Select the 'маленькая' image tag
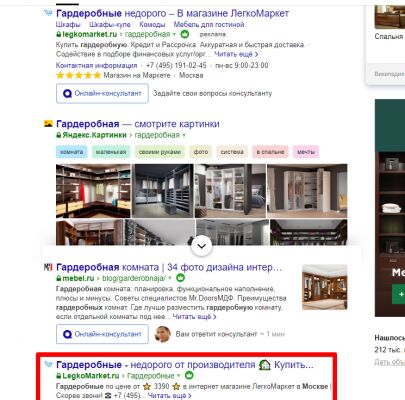Screen dimensions: 405x400 coord(111,152)
